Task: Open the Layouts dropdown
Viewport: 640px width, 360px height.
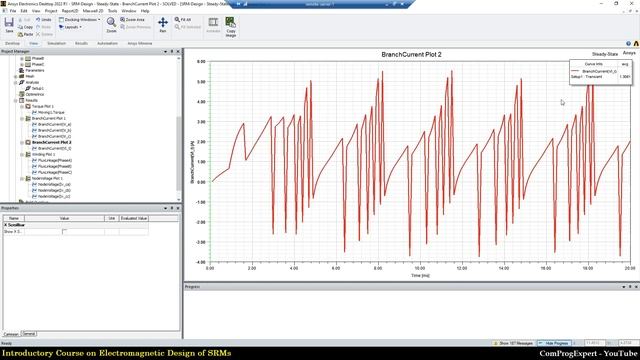Action: click(70, 27)
